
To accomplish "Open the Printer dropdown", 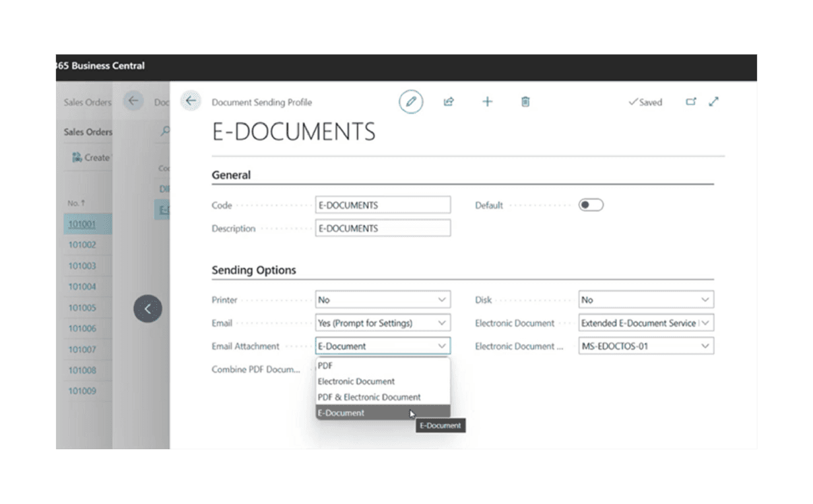I will [x=383, y=299].
